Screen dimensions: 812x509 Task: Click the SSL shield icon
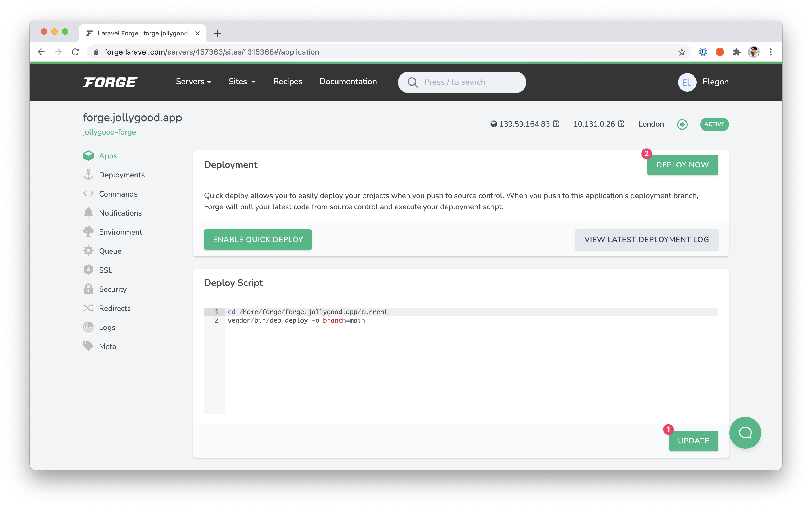point(88,270)
